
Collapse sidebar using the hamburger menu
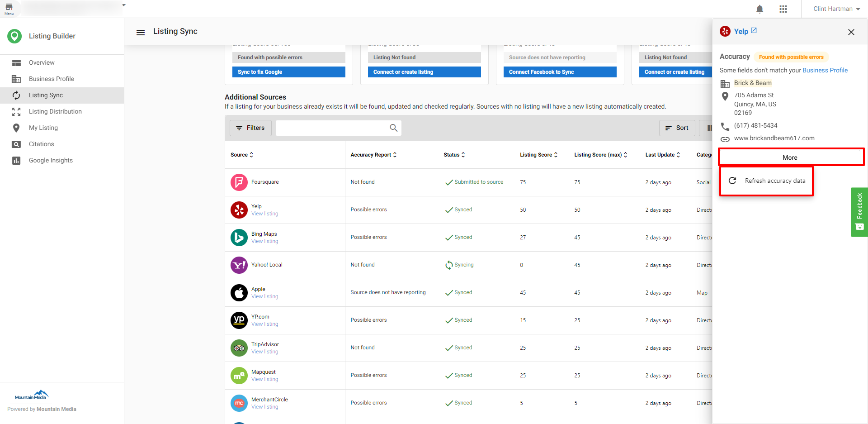[141, 32]
